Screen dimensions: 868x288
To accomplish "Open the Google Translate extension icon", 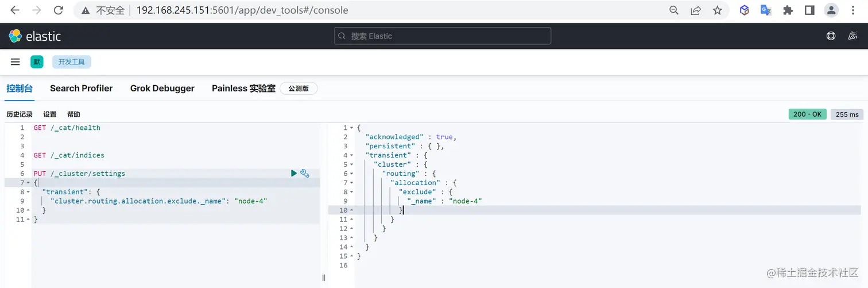I will coord(766,10).
